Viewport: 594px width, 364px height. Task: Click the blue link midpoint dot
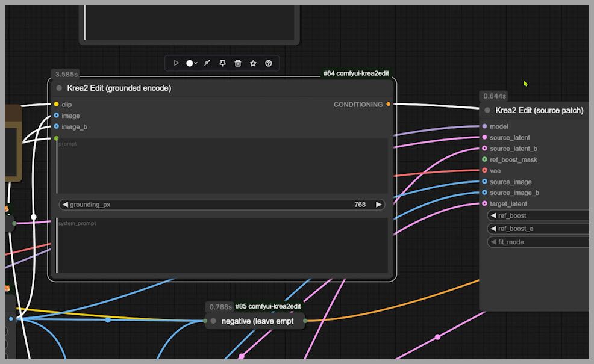(108, 320)
